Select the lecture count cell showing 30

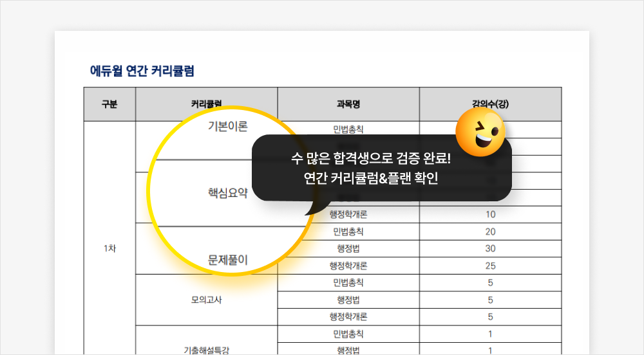(x=490, y=248)
